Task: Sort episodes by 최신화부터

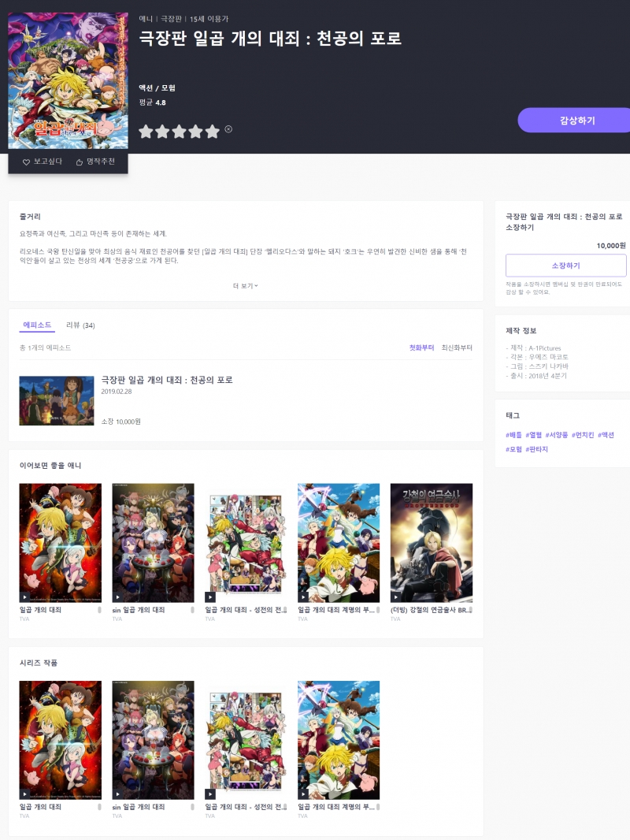Action: 457,348
